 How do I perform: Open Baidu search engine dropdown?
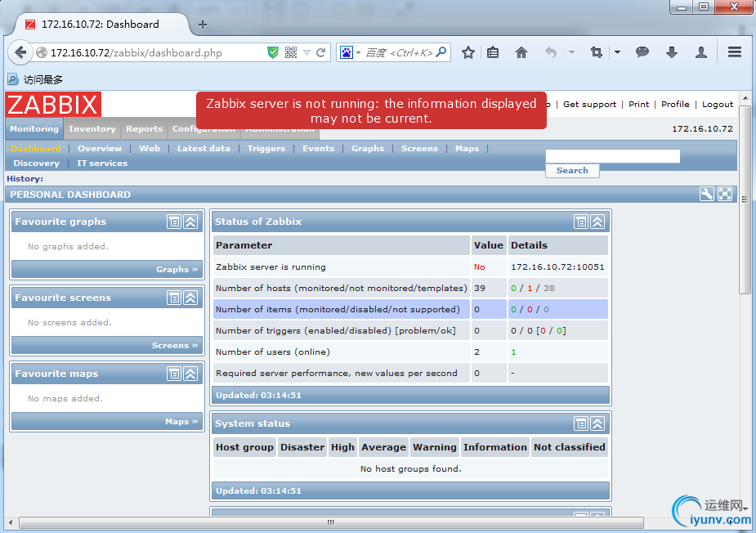click(358, 52)
